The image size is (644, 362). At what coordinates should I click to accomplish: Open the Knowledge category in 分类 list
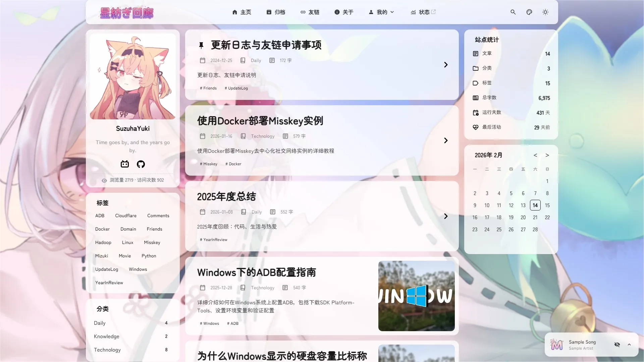(132, 336)
